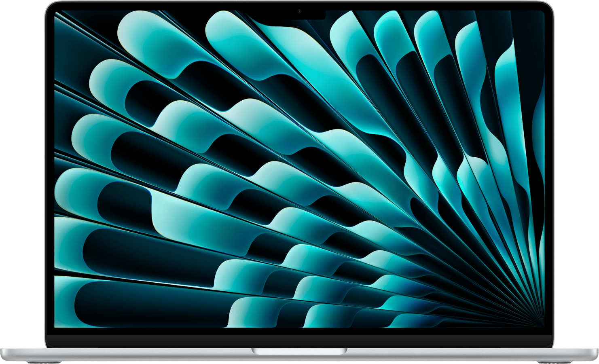Click the webcam in the display notch
The image size is (599, 364).
tap(299, 11)
